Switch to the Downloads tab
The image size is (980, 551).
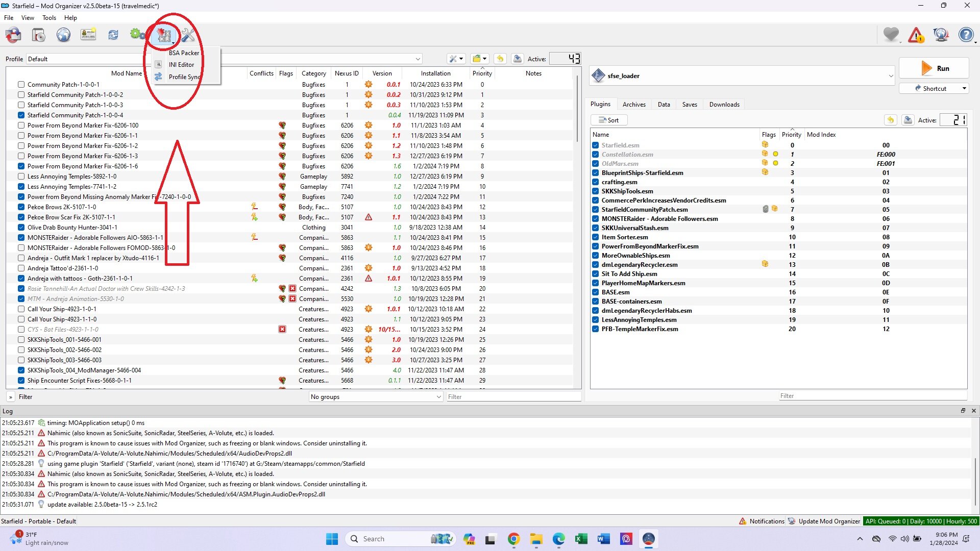[724, 105]
